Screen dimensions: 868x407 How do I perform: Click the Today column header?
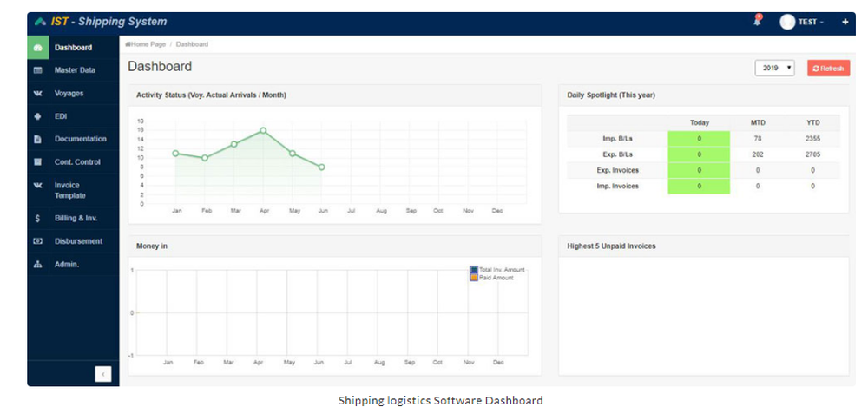(x=699, y=123)
